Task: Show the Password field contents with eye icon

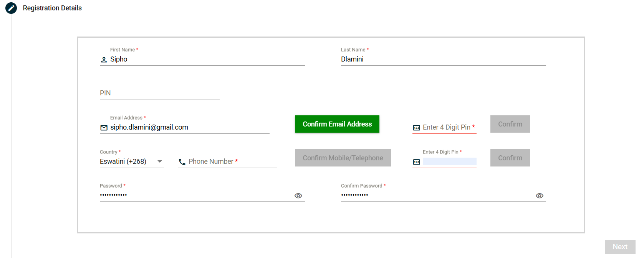Action: [x=298, y=196]
